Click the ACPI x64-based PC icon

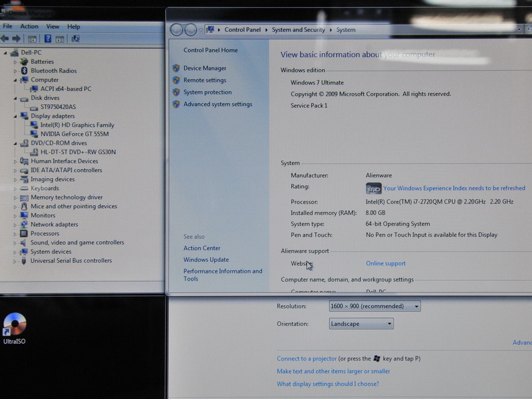point(34,89)
